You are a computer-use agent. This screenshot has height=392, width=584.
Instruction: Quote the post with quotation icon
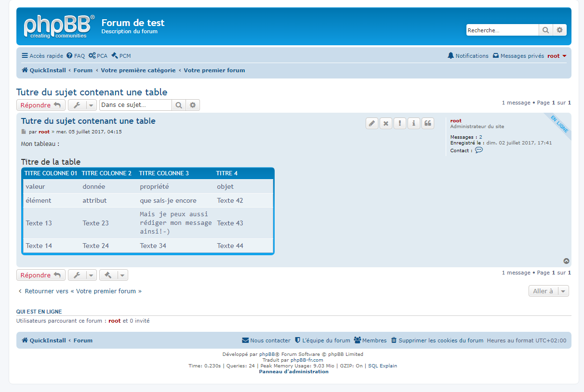click(x=427, y=123)
